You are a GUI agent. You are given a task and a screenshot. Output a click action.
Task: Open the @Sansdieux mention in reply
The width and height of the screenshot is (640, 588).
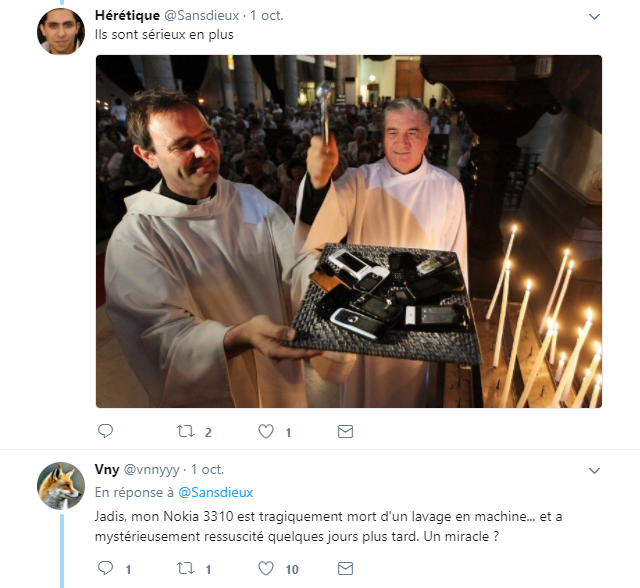(216, 492)
